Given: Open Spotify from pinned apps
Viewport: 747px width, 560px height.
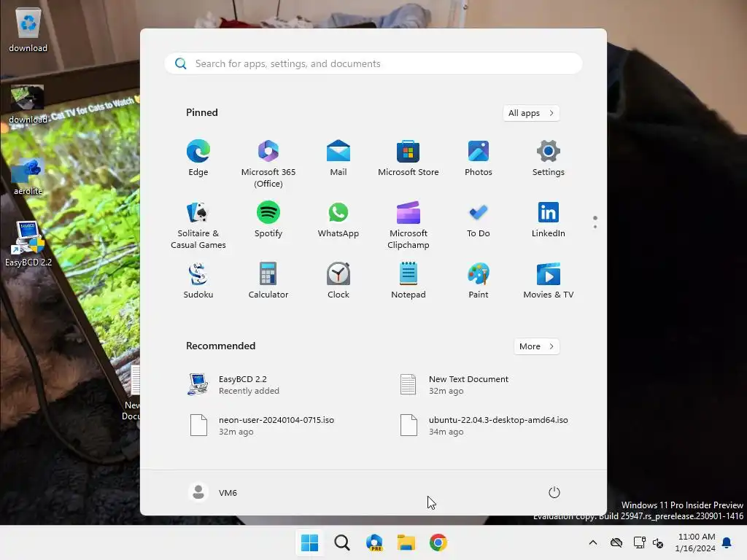Looking at the screenshot, I should 268,220.
